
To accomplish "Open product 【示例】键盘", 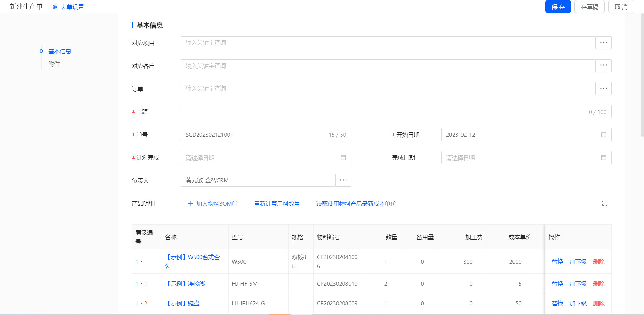I will click(182, 303).
